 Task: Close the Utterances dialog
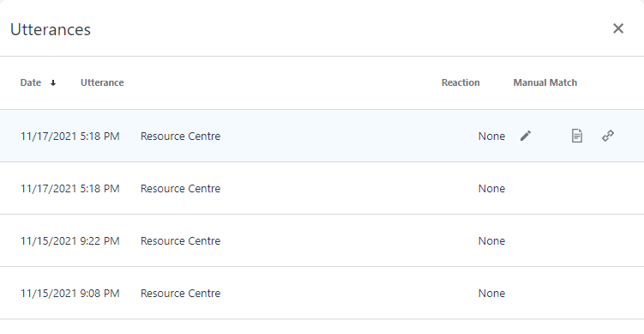pos(618,28)
